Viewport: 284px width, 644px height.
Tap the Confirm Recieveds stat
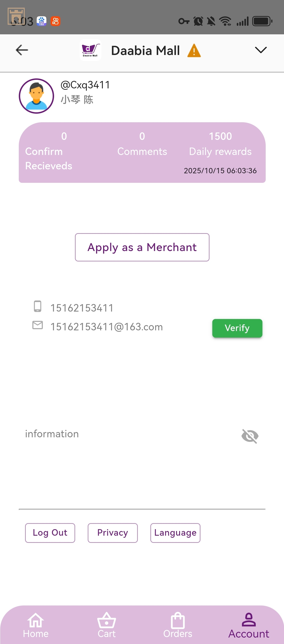[x=48, y=151]
